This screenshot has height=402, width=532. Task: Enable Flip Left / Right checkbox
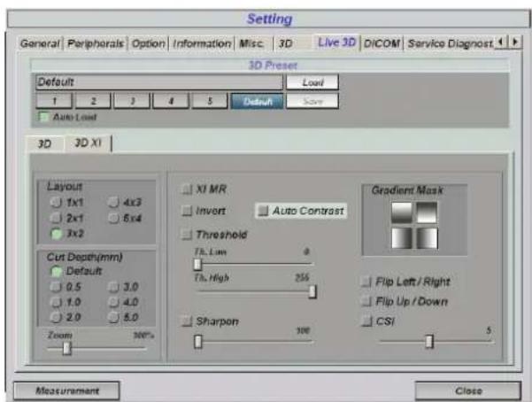(366, 282)
